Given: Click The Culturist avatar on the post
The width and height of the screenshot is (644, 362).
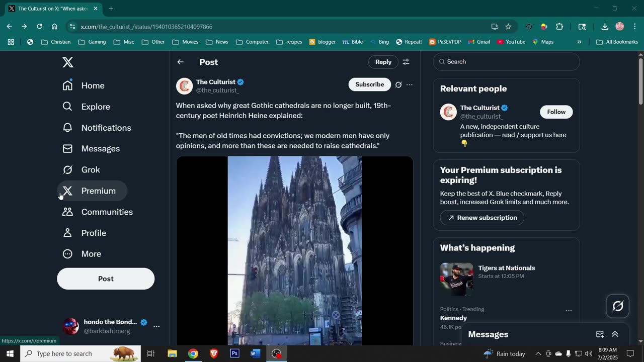Looking at the screenshot, I should pos(185,86).
